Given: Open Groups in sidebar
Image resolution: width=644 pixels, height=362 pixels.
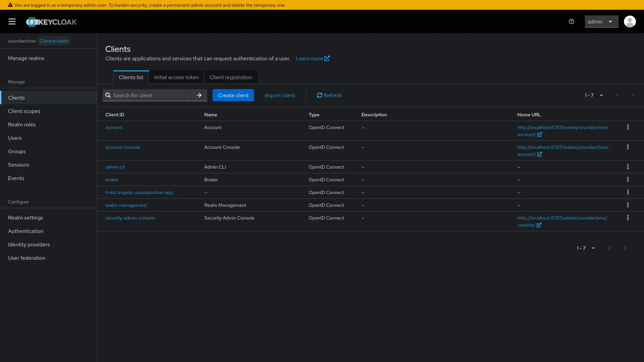Looking at the screenshot, I should point(49,151).
